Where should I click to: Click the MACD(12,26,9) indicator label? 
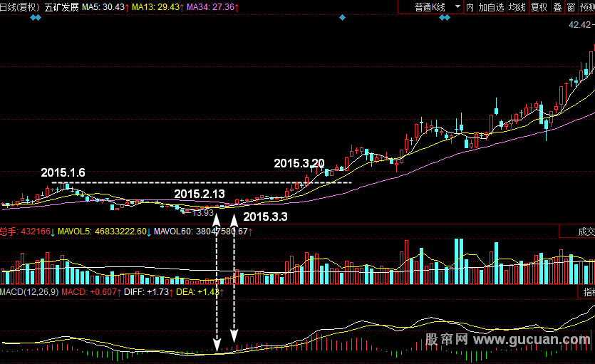click(x=29, y=292)
